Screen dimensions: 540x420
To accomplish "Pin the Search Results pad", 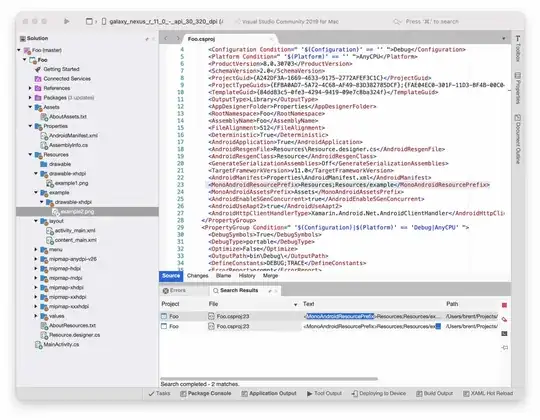I will pos(270,291).
